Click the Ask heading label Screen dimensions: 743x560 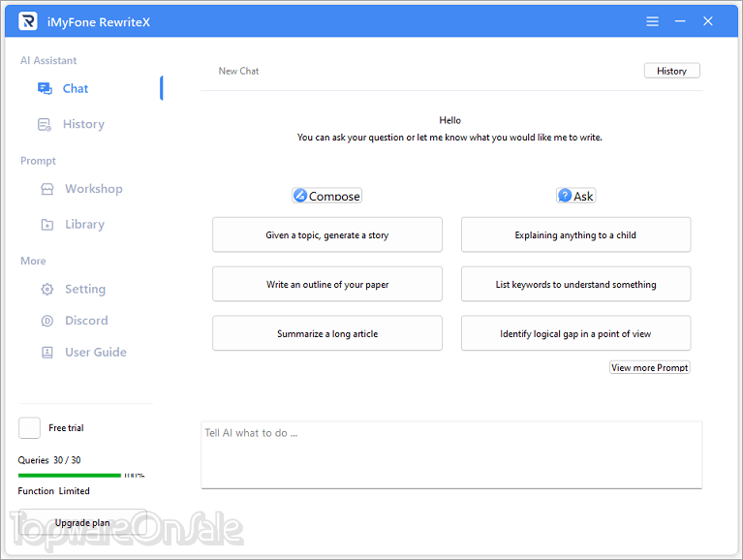click(583, 196)
